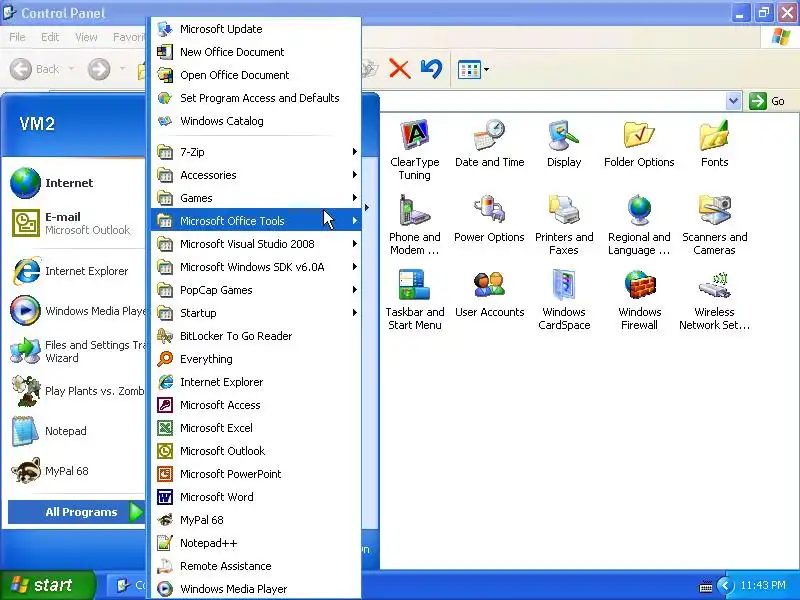
Task: Open ClearType Tuning in Control Panel
Action: click(414, 149)
